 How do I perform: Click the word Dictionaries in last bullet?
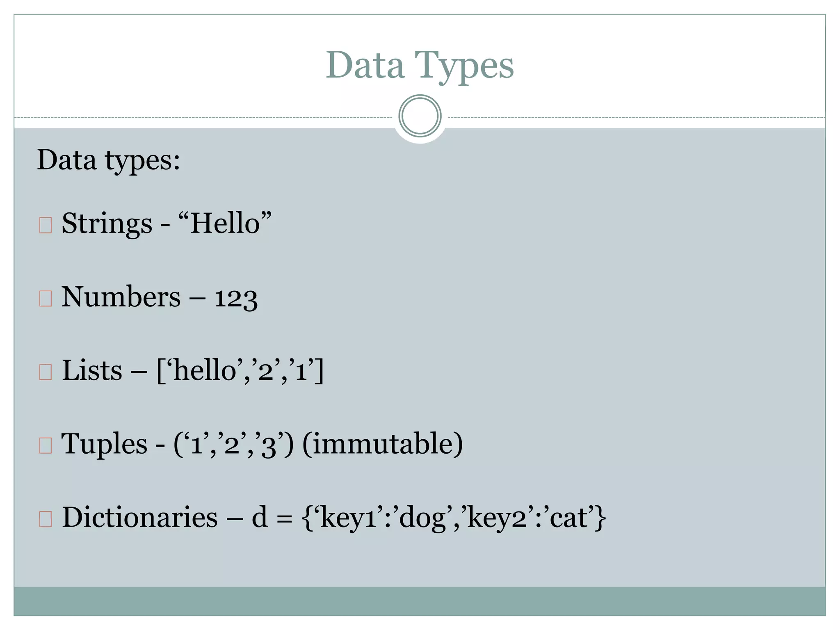click(x=140, y=517)
